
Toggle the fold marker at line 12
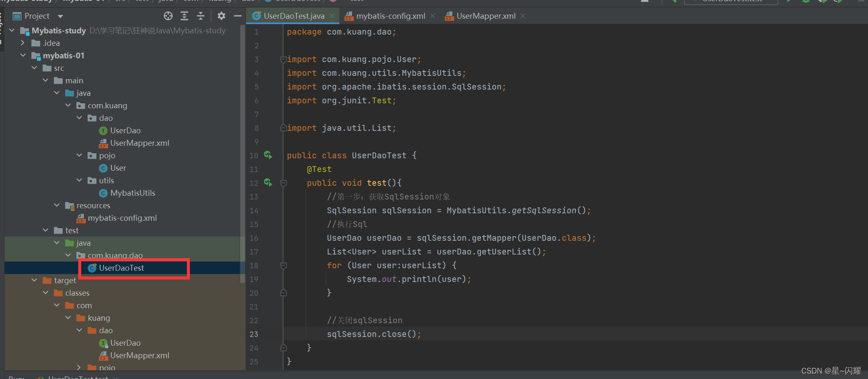click(284, 183)
